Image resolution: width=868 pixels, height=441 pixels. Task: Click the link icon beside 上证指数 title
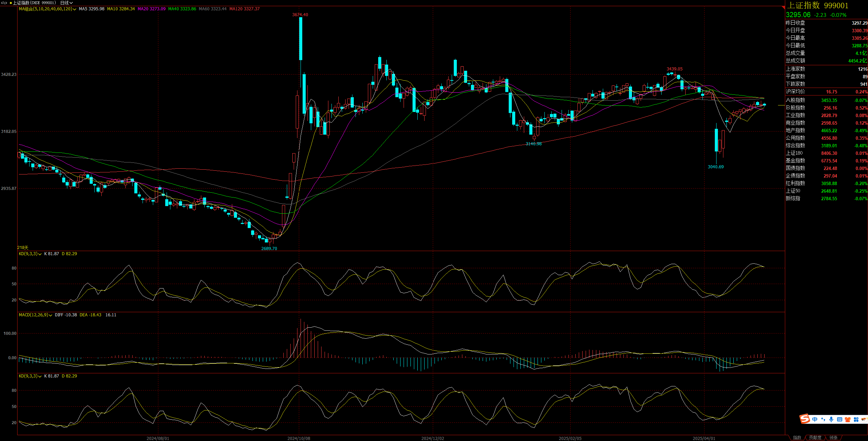click(x=4, y=3)
